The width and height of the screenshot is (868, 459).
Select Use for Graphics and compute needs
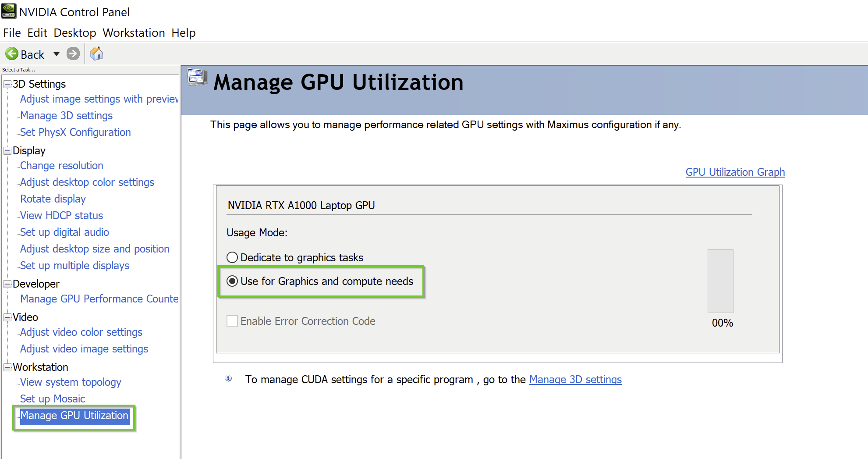pyautogui.click(x=232, y=281)
